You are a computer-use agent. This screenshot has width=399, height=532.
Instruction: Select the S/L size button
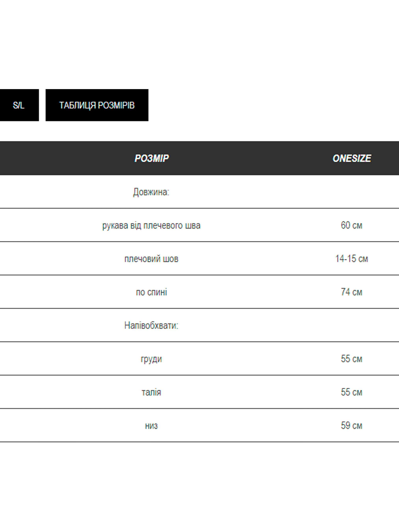coord(19,105)
